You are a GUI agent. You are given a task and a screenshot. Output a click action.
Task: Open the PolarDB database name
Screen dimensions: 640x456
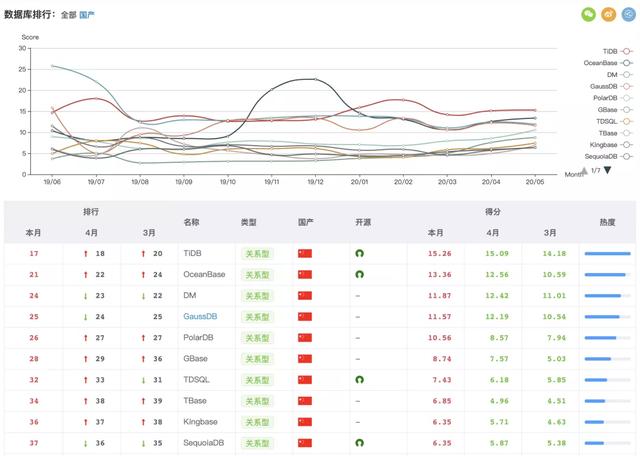tap(198, 338)
